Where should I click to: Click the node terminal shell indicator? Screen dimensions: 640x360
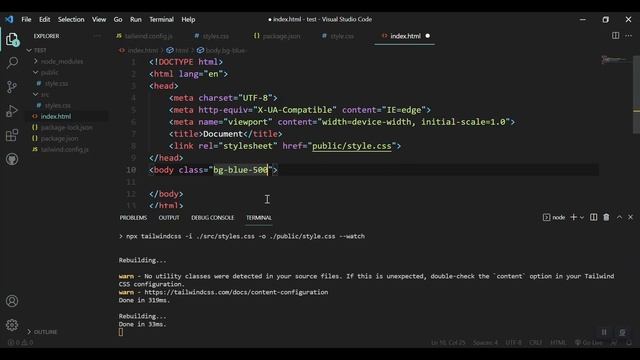pyautogui.click(x=554, y=217)
